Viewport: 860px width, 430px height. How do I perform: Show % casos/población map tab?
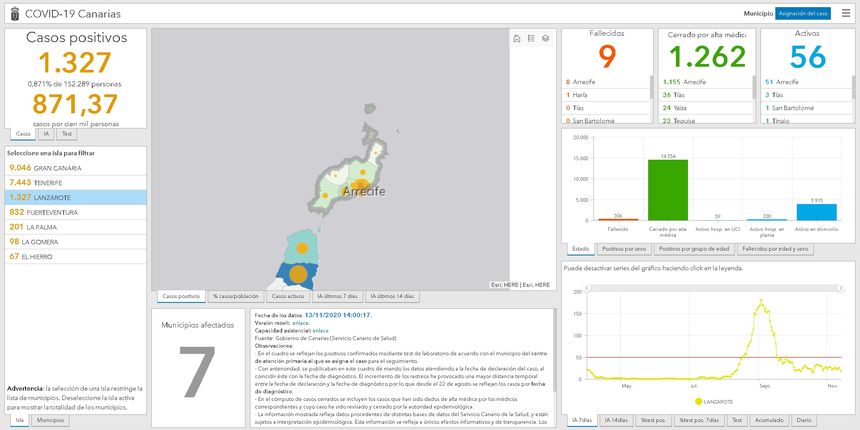coord(235,297)
